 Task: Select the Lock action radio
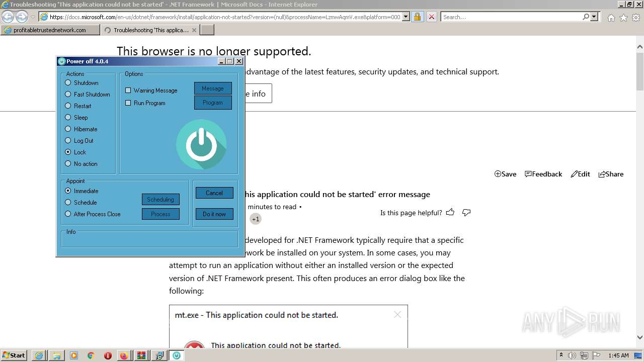coord(68,152)
